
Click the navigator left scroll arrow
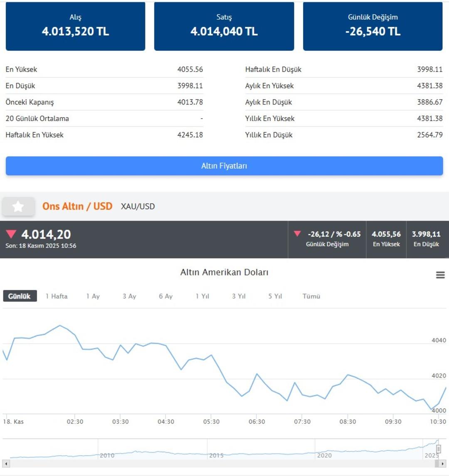click(6, 464)
